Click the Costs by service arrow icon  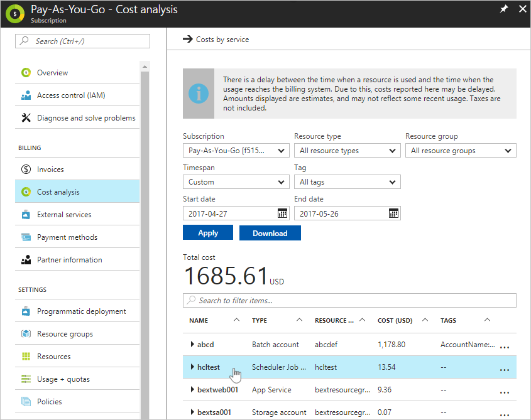tap(188, 40)
